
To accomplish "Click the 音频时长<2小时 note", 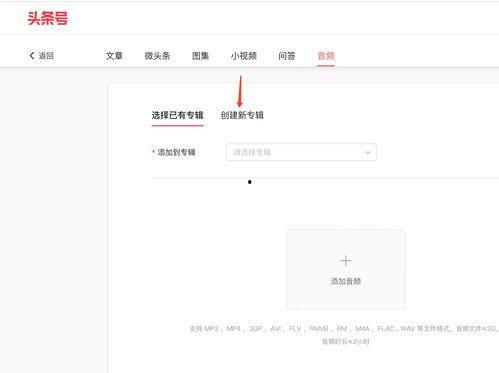I will (346, 342).
